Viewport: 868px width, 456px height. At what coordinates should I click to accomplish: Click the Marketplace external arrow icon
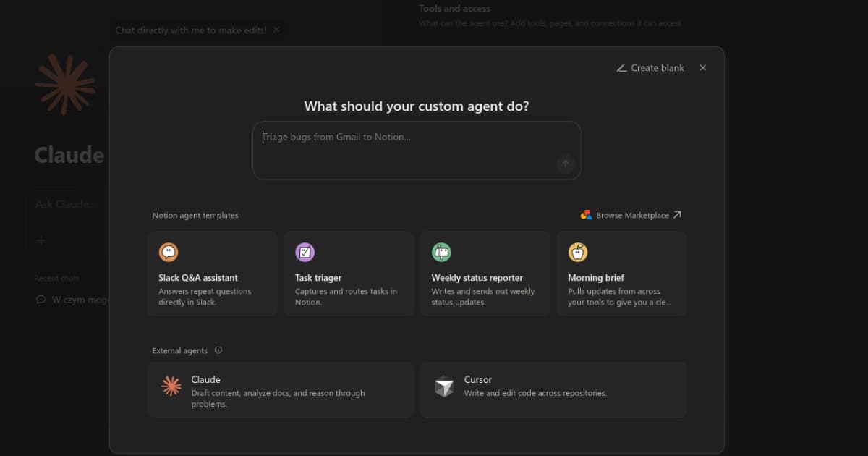677,215
